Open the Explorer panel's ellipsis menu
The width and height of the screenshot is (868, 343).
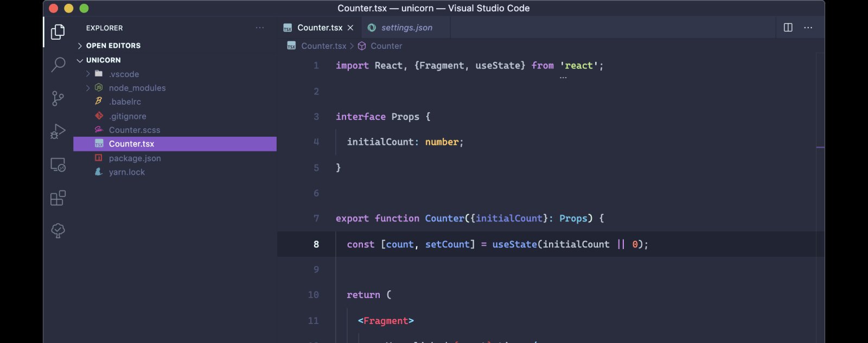coord(260,28)
